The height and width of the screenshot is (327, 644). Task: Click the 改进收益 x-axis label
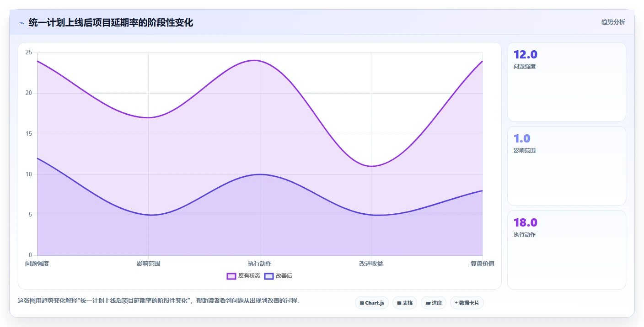(371, 264)
